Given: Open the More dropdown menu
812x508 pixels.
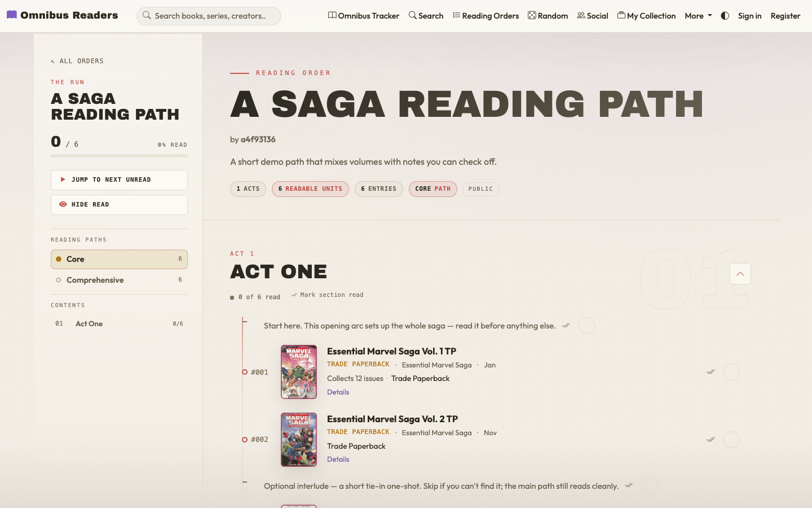Looking at the screenshot, I should pos(698,16).
